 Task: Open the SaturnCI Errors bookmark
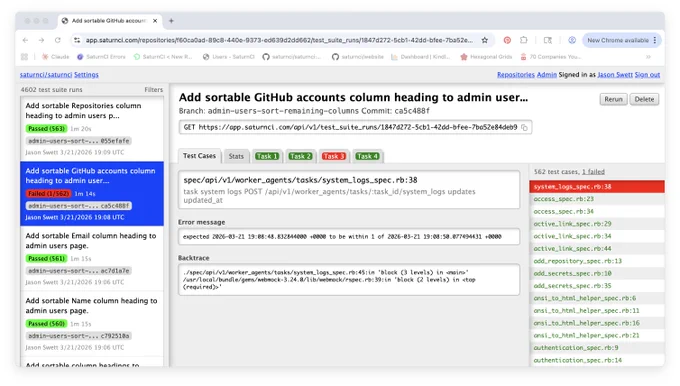101,57
